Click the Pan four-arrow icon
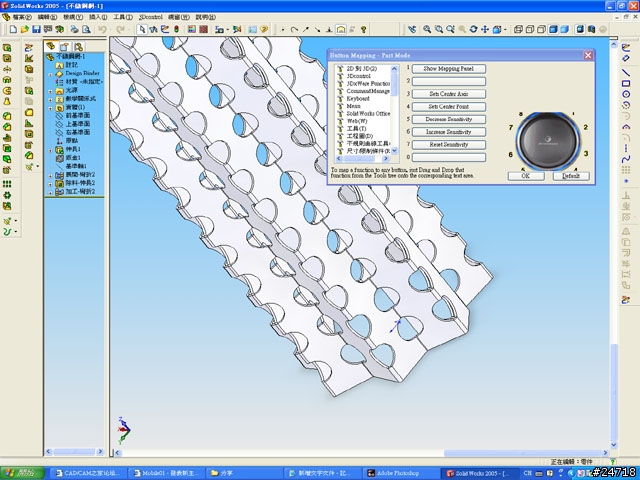640x480 pixels. click(x=485, y=29)
